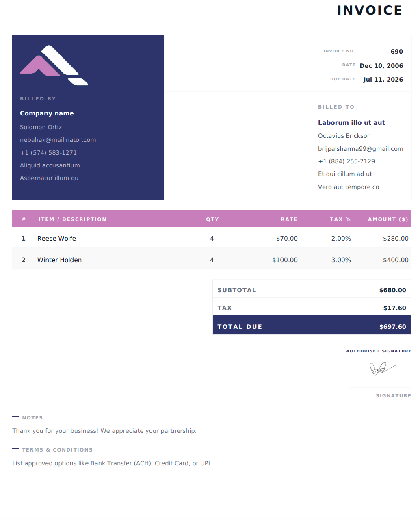Click the Terms & Conditions heading
420x521 pixels.
[57, 450]
